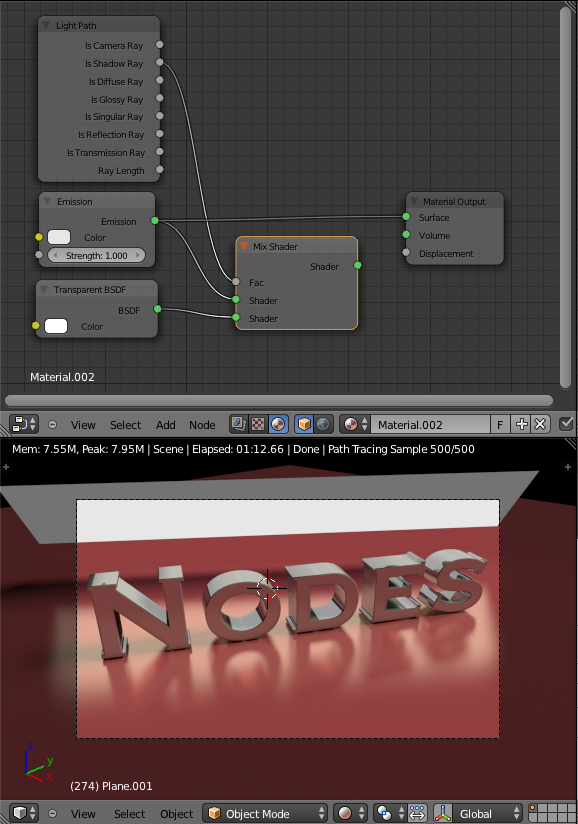Open the Object Mode dropdown

265,813
